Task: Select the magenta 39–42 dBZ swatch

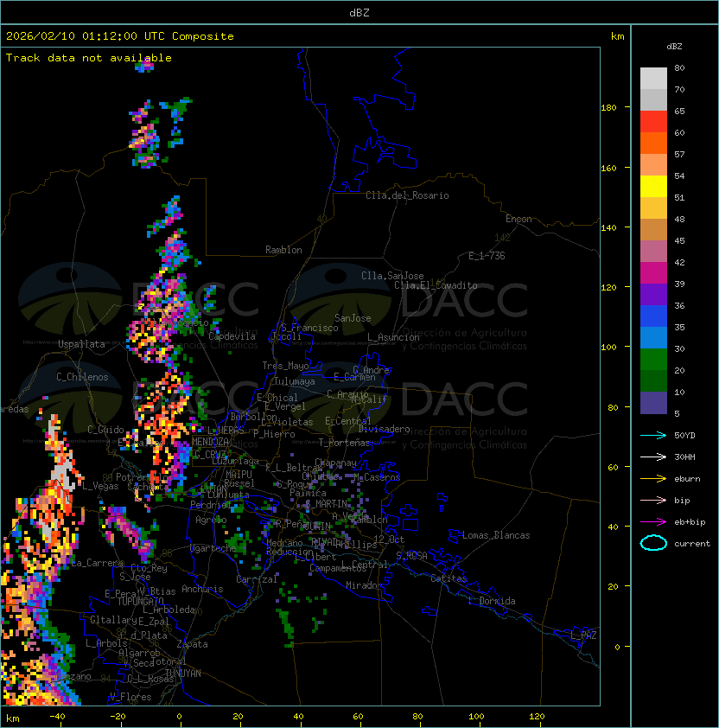Action: click(653, 272)
